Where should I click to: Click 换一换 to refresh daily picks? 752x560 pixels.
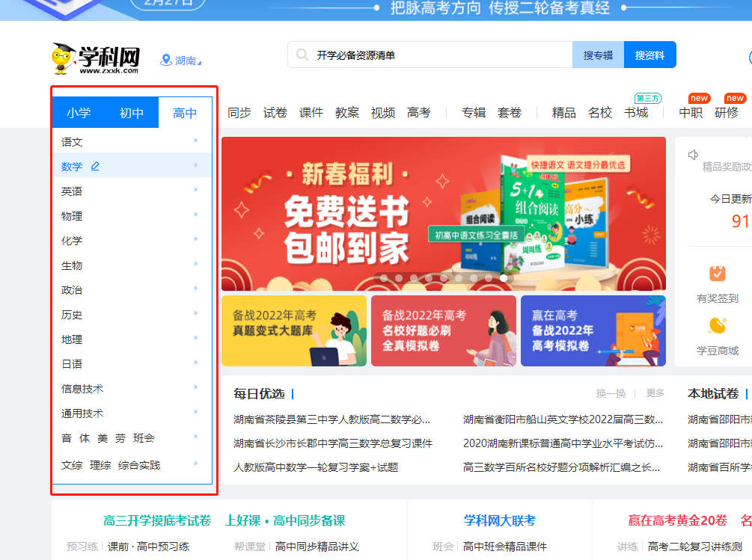(611, 393)
